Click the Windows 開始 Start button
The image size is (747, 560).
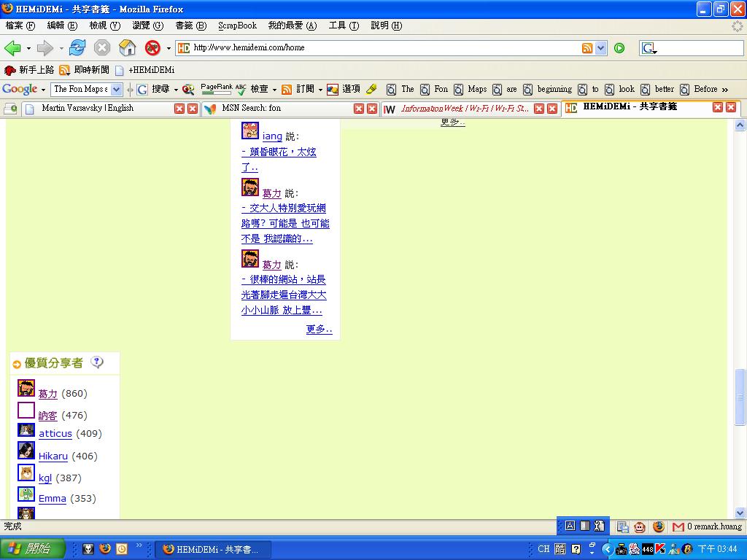pos(32,549)
